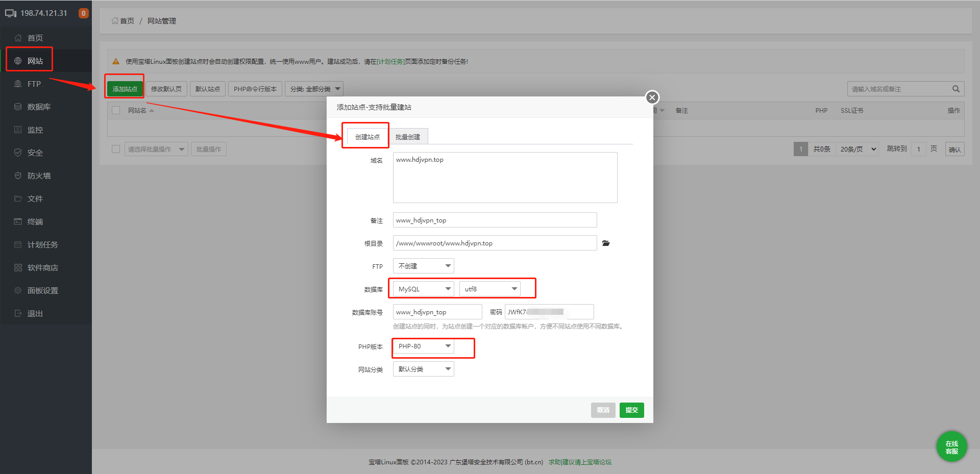Viewport: 980px width, 474px height.
Task: Click the security shield icon in sidebar
Action: click(18, 153)
